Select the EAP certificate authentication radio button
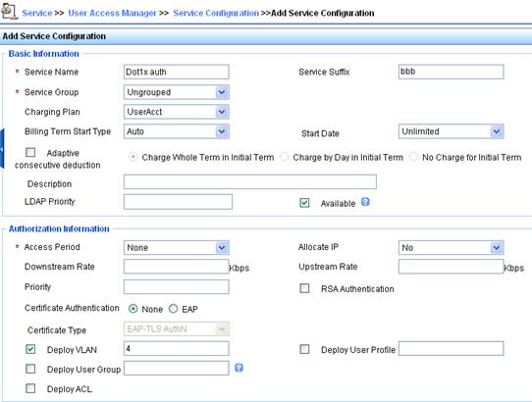 point(174,309)
